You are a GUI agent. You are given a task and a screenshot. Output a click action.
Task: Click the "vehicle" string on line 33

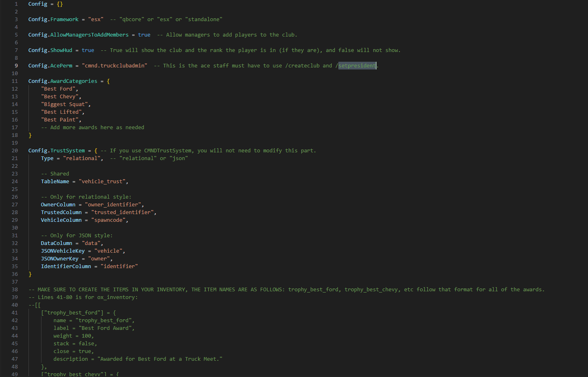(x=108, y=251)
